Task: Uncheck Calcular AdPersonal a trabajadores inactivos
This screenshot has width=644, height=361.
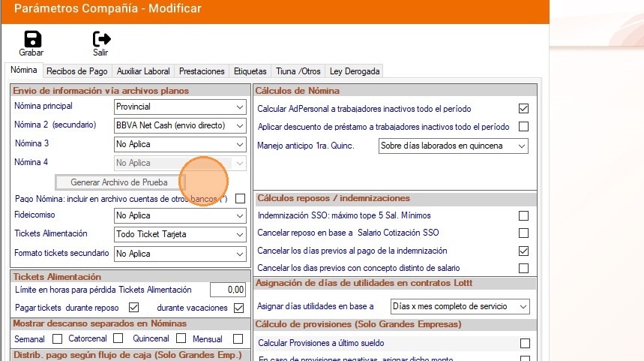Action: pyautogui.click(x=523, y=109)
